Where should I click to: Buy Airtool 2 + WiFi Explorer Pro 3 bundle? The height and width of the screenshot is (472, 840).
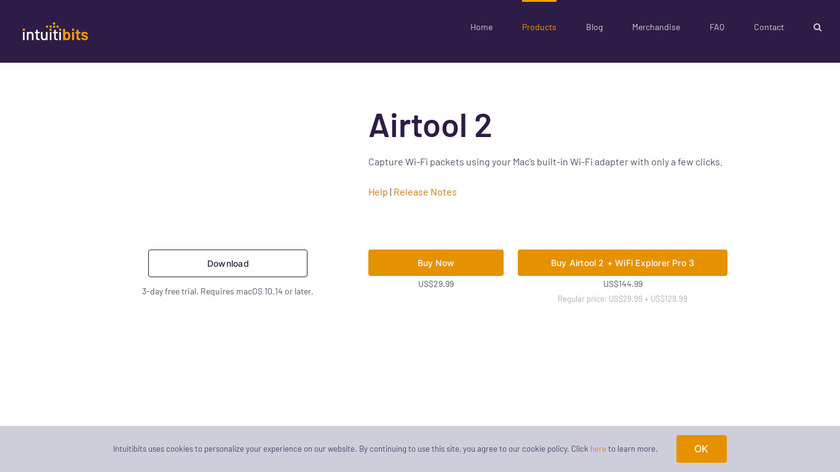[622, 263]
